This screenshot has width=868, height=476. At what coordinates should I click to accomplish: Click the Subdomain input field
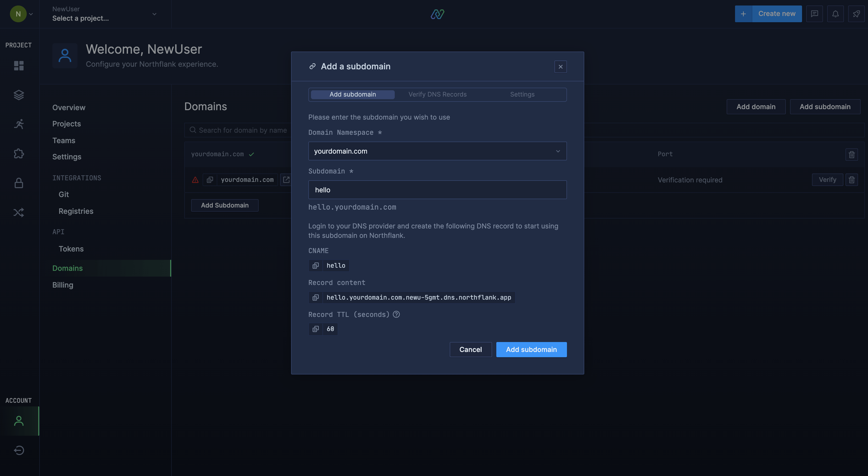pos(437,190)
